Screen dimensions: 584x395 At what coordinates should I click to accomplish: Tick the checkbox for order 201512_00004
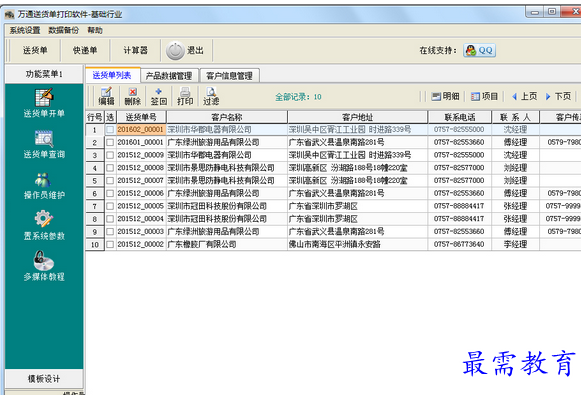click(110, 219)
